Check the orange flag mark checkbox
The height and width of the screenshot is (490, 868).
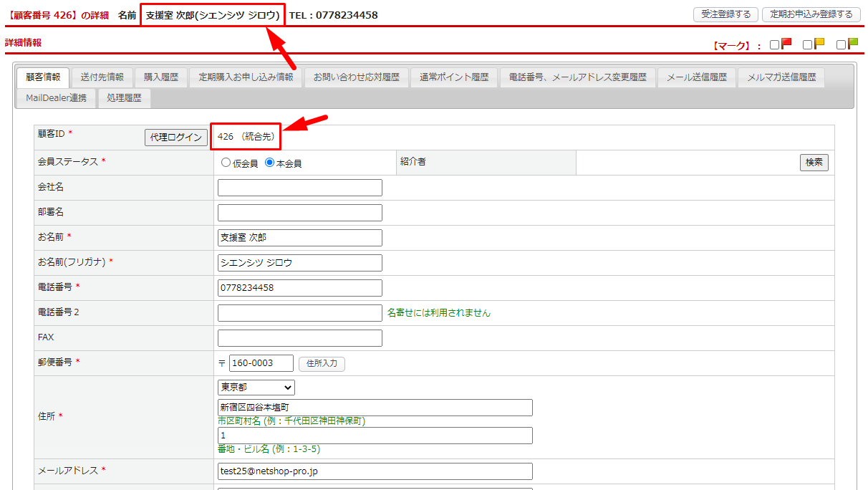(807, 45)
